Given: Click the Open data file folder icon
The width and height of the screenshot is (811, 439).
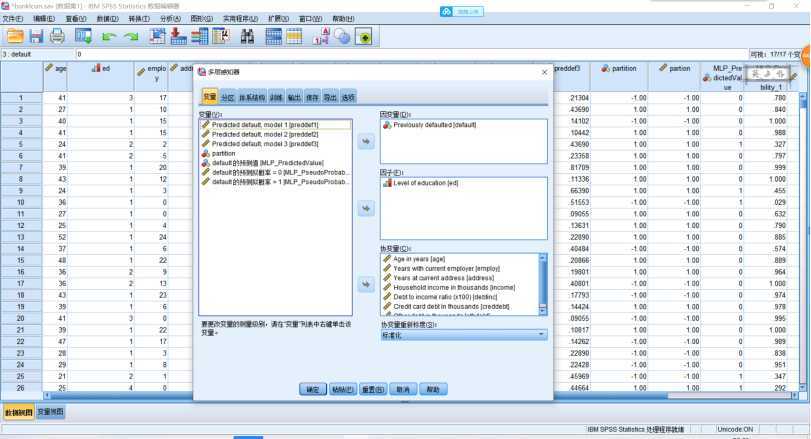Looking at the screenshot, I should pos(15,36).
